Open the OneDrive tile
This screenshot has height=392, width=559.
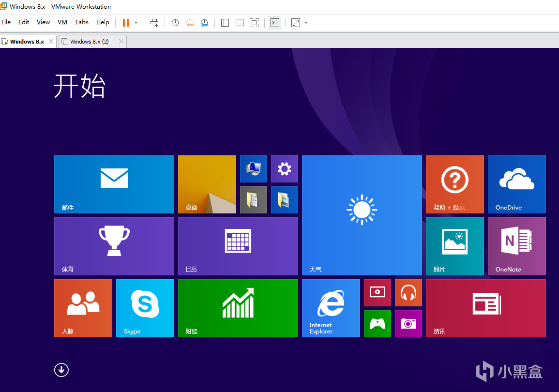click(517, 184)
